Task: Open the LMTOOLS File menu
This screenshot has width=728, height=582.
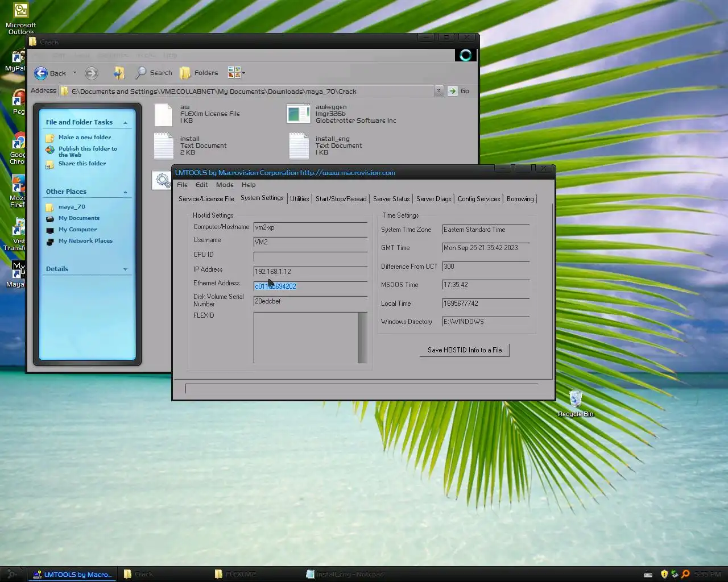Action: click(182, 185)
